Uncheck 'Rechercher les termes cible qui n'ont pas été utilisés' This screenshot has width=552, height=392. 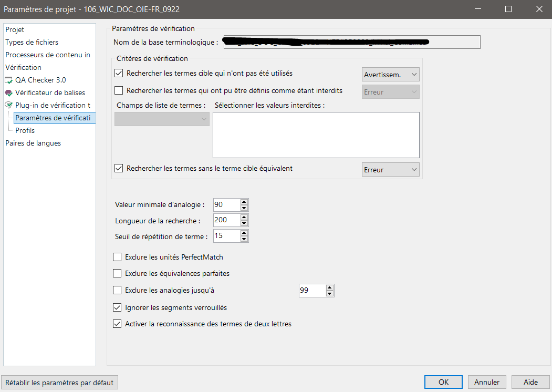coord(118,73)
